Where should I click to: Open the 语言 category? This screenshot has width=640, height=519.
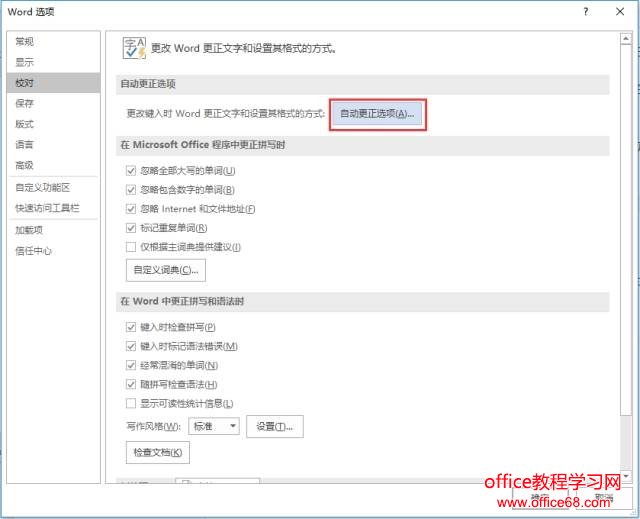(x=53, y=144)
